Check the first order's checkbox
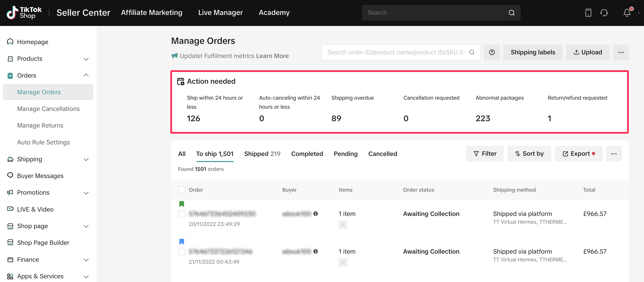 tap(182, 214)
